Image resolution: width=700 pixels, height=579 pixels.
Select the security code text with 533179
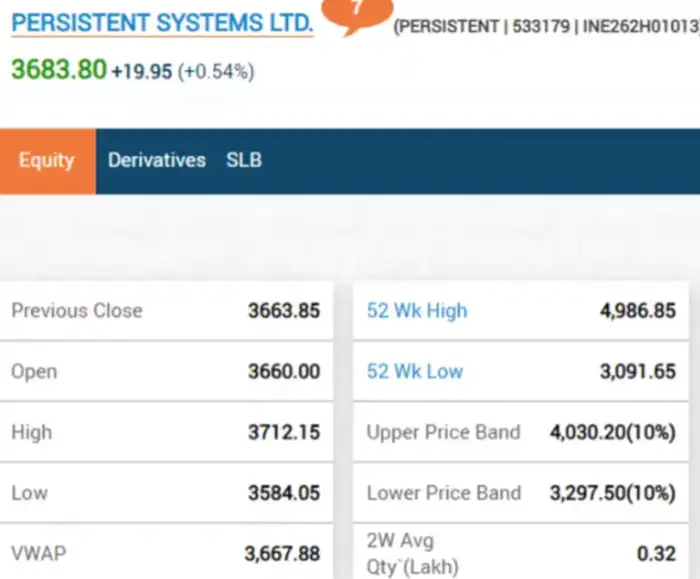point(542,27)
